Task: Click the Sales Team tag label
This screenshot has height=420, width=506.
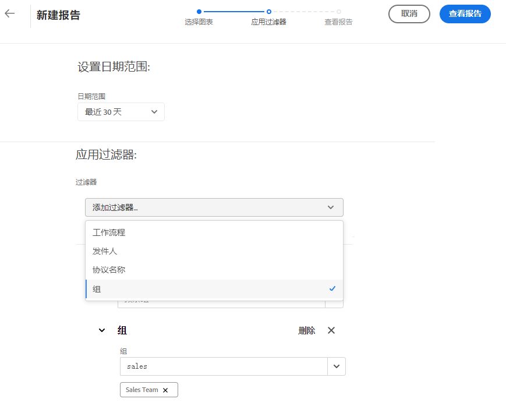Action: (x=141, y=390)
